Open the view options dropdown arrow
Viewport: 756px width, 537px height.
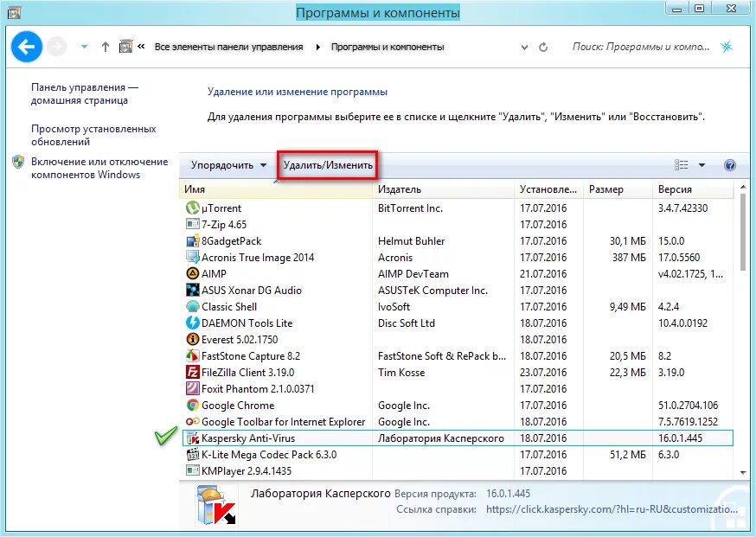pyautogui.click(x=702, y=165)
